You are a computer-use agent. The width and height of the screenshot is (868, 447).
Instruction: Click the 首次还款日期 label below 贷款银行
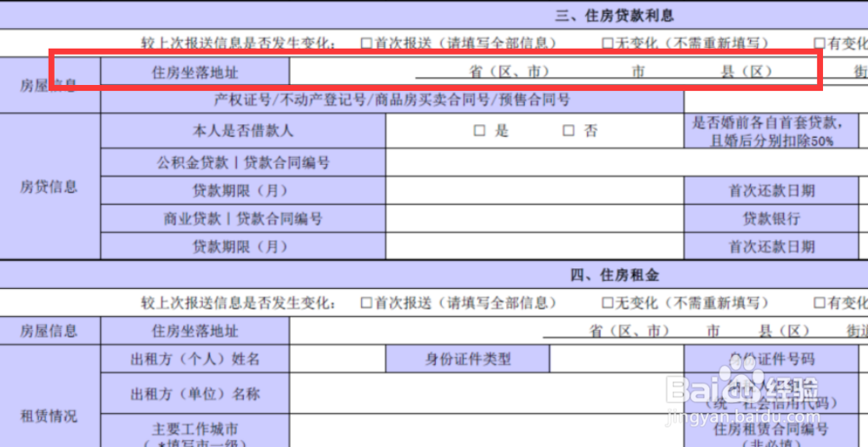771,247
